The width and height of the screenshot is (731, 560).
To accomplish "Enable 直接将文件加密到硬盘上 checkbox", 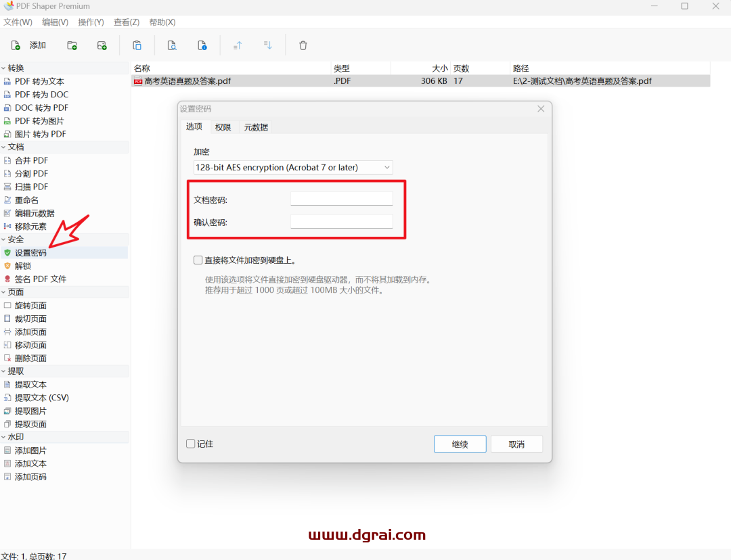I will [x=198, y=260].
